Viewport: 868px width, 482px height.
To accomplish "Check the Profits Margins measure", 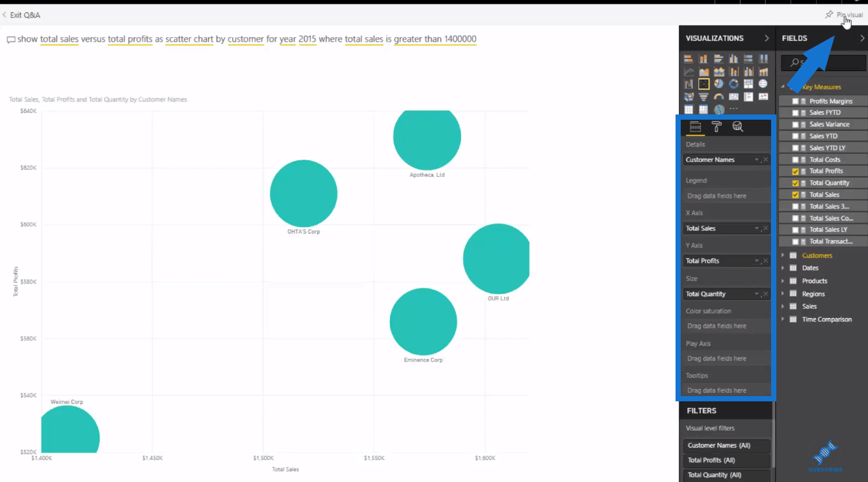I will pos(796,101).
